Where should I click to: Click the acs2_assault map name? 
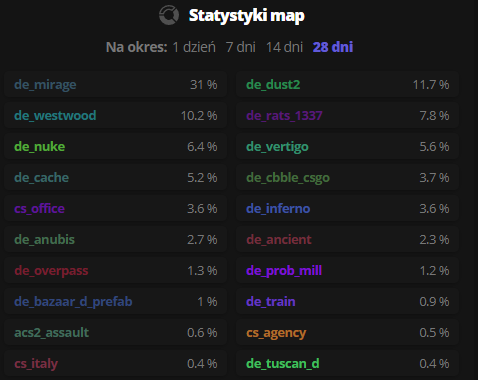pos(52,333)
